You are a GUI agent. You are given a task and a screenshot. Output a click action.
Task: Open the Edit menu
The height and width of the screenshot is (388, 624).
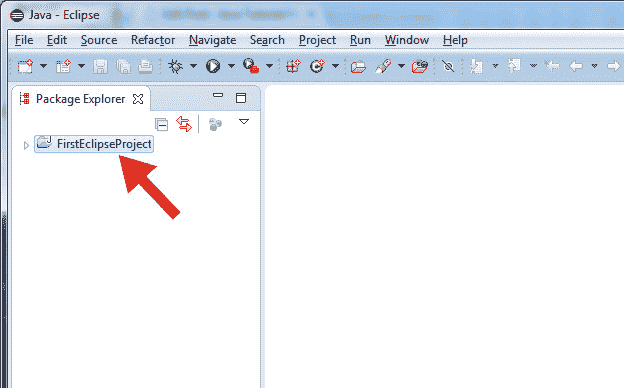coord(57,40)
